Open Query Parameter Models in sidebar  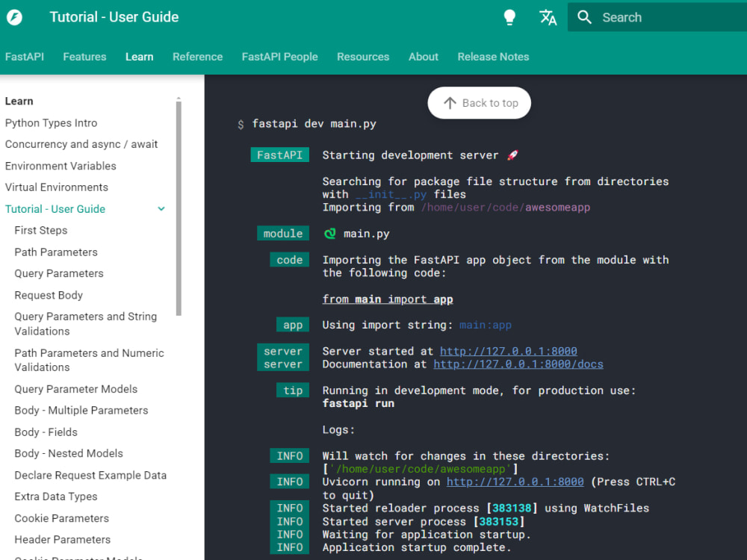coord(75,389)
